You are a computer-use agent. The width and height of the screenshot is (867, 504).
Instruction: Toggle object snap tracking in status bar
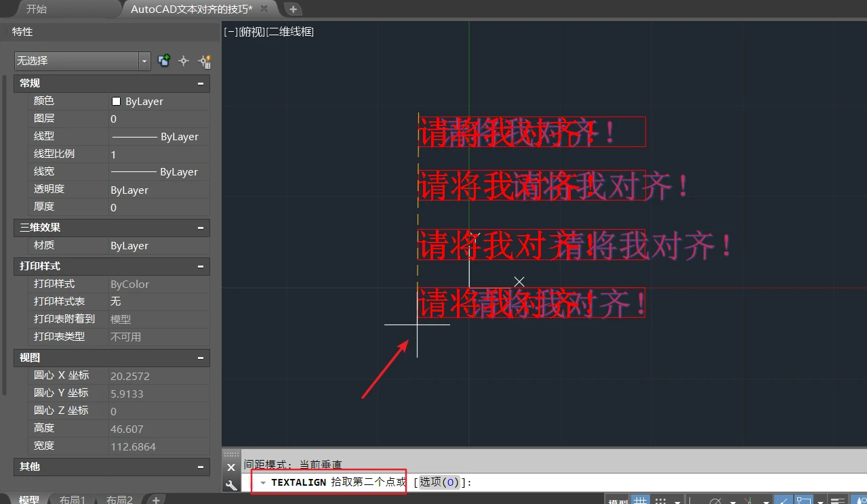coord(784,500)
